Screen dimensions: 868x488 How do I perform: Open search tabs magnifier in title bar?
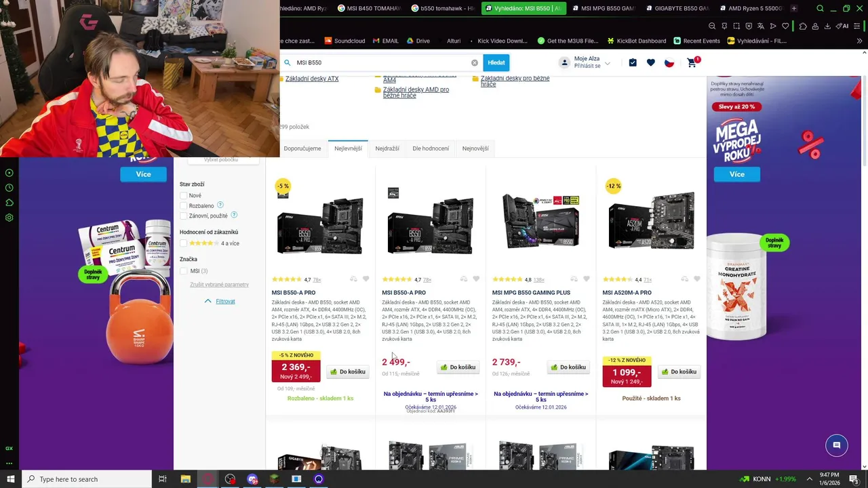coord(821,8)
